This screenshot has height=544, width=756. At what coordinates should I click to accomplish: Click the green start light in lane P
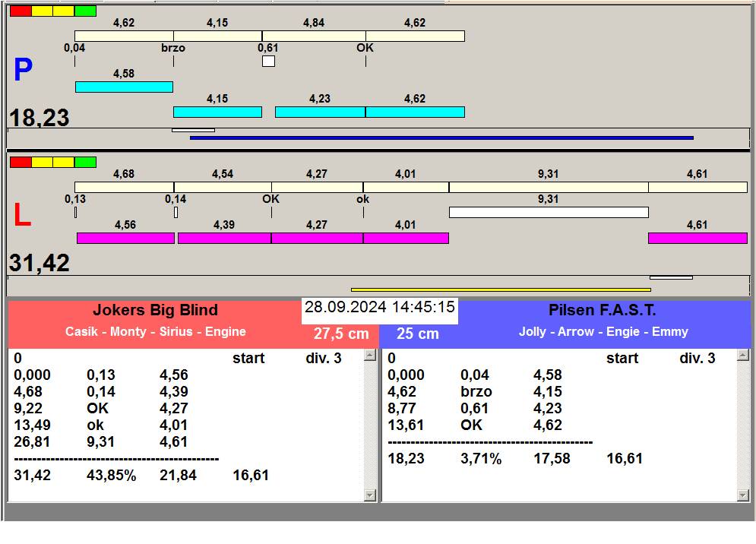pyautogui.click(x=85, y=11)
